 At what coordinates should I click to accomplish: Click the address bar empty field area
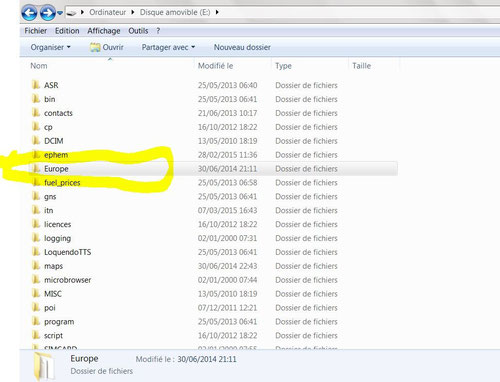[360, 12]
